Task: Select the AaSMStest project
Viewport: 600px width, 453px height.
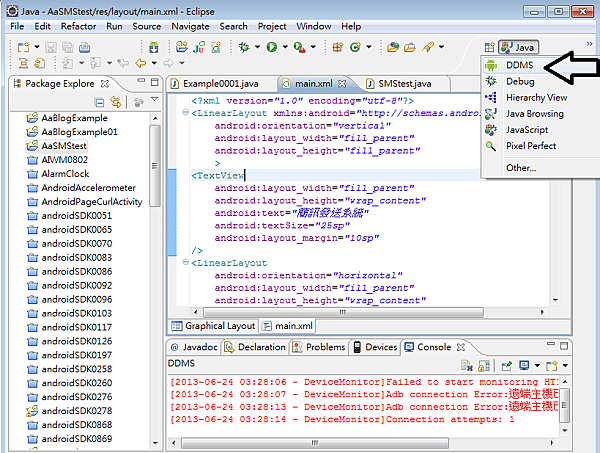Action: (66, 145)
